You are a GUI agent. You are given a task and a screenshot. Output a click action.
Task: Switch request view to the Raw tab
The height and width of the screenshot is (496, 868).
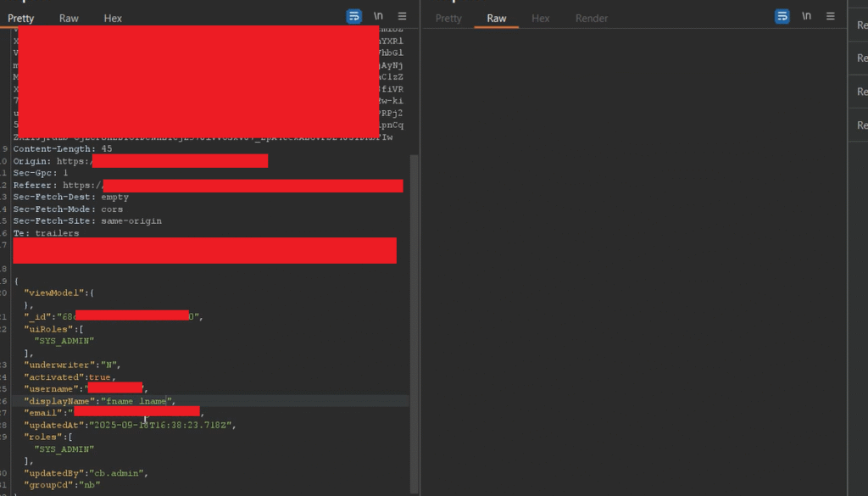69,18
